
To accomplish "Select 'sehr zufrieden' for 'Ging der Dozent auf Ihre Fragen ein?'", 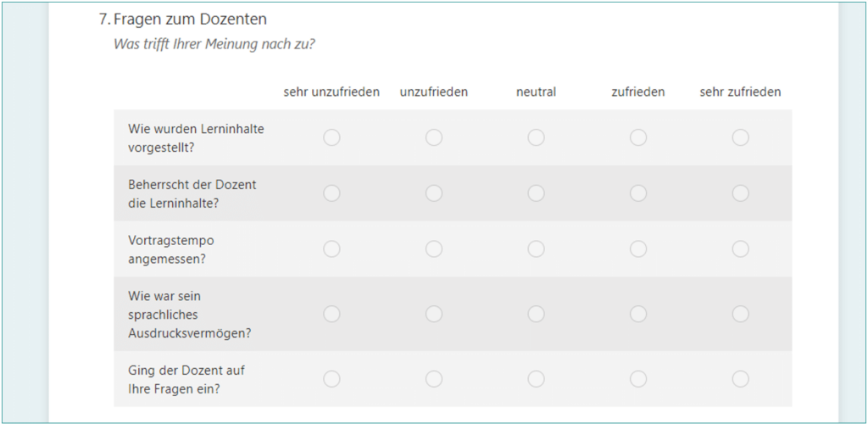I will 741,379.
